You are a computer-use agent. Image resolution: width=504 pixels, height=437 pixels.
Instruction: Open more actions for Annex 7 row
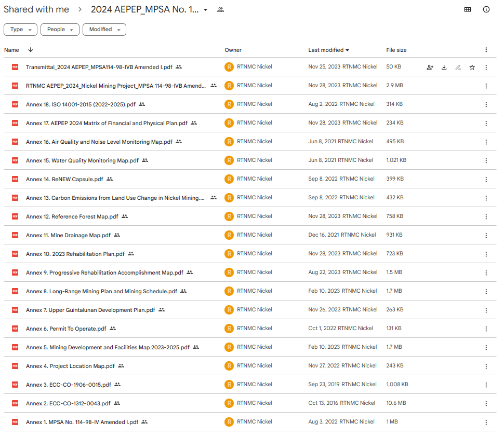[x=486, y=310]
